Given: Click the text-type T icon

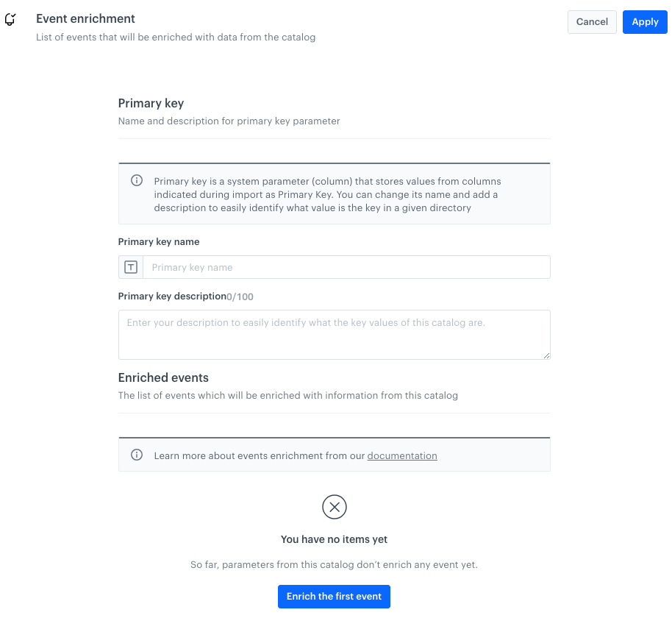Looking at the screenshot, I should tap(131, 267).
